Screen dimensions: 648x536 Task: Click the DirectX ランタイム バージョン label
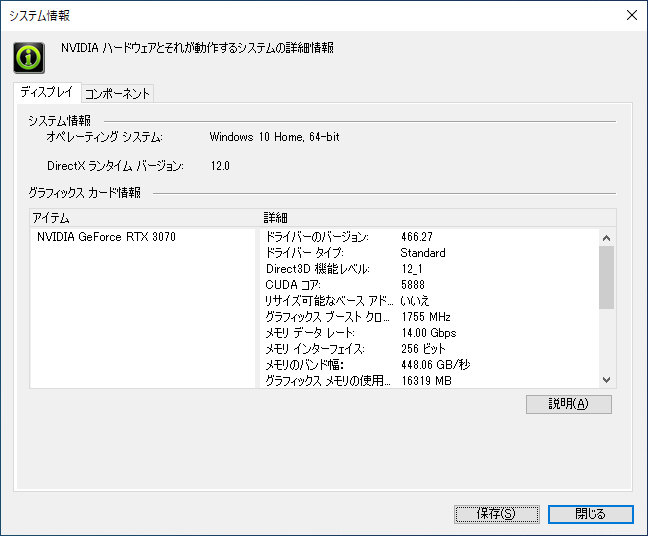115,166
